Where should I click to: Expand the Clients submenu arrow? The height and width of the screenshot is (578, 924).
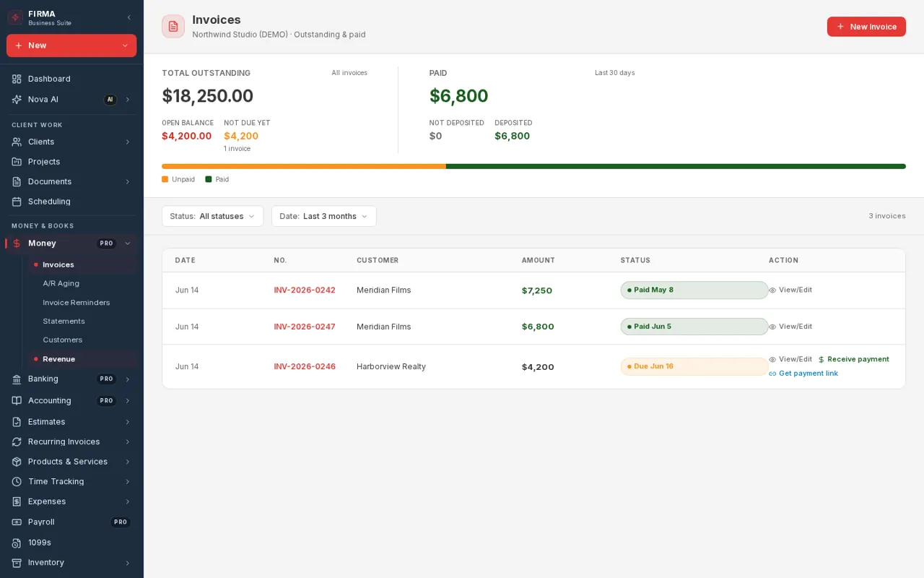[128, 142]
